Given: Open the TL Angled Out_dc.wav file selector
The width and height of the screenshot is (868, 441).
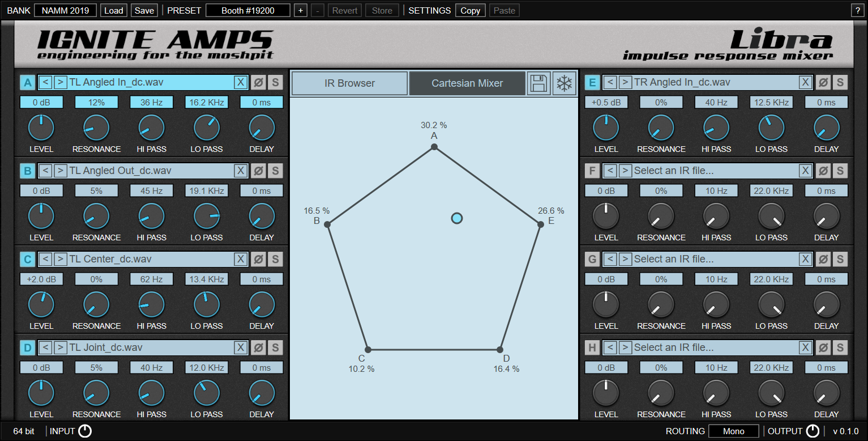Looking at the screenshot, I should (x=151, y=171).
